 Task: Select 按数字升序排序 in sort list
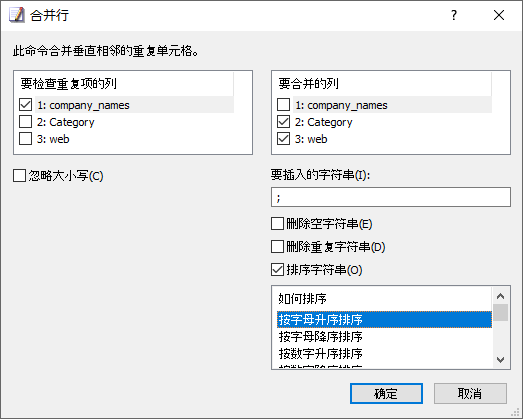point(384,353)
